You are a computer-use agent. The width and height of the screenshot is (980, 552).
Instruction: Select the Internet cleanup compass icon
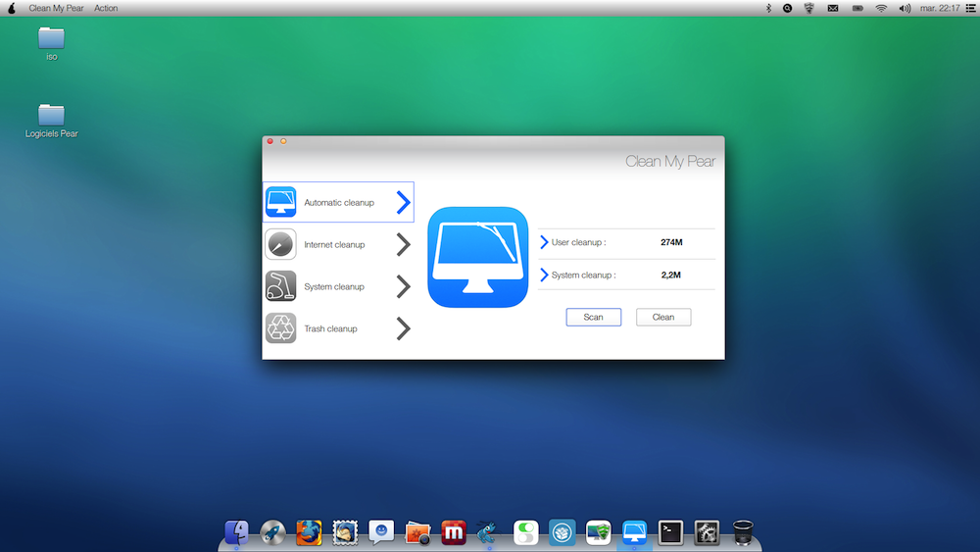(x=280, y=244)
